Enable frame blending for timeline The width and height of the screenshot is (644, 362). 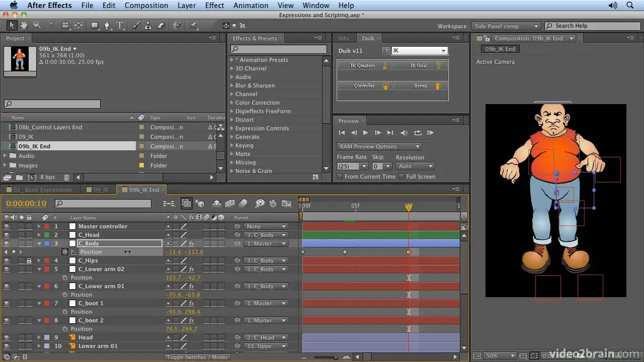coord(230,204)
